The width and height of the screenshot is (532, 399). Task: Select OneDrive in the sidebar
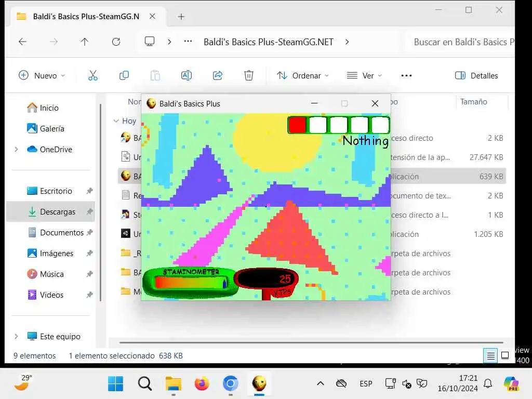[49, 149]
